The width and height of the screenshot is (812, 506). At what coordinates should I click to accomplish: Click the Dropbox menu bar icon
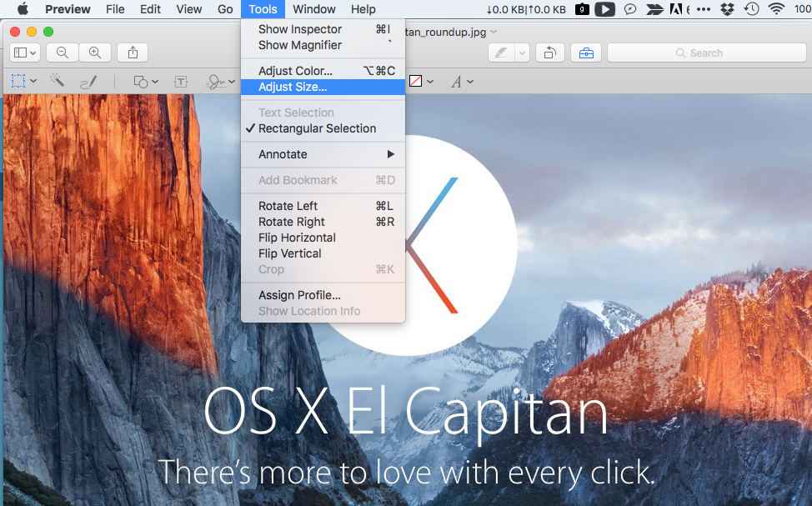pos(728,9)
